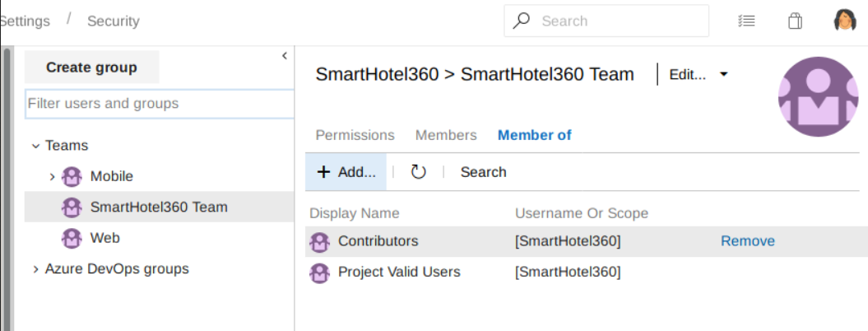This screenshot has width=868, height=331.
Task: Click Remove link for Contributors
Action: [747, 241]
